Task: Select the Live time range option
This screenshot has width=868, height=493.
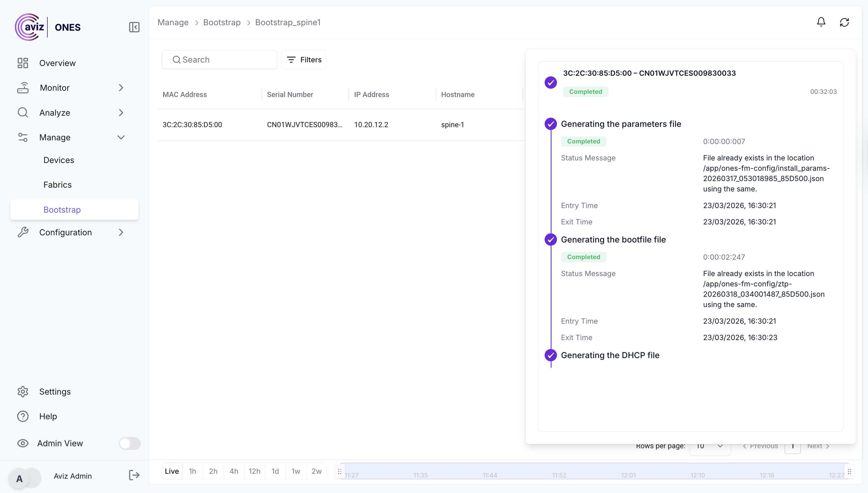Action: pyautogui.click(x=172, y=471)
